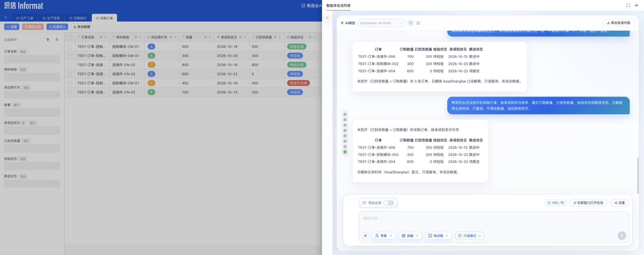
Task: Check the row with date 2026-10-18
Action: click(70, 47)
